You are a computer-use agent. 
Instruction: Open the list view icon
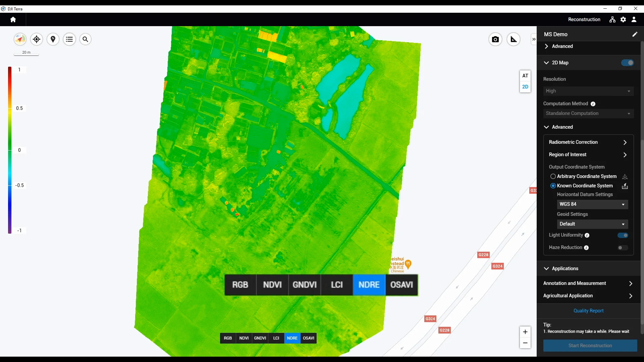click(69, 39)
